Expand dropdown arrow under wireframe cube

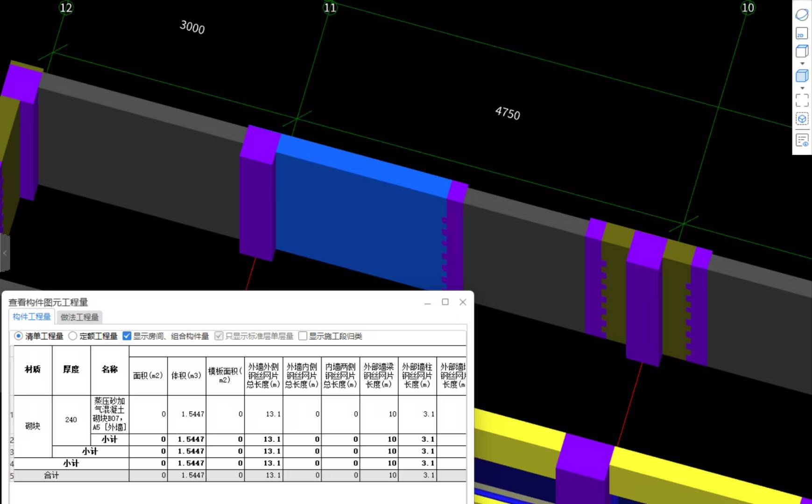[802, 63]
